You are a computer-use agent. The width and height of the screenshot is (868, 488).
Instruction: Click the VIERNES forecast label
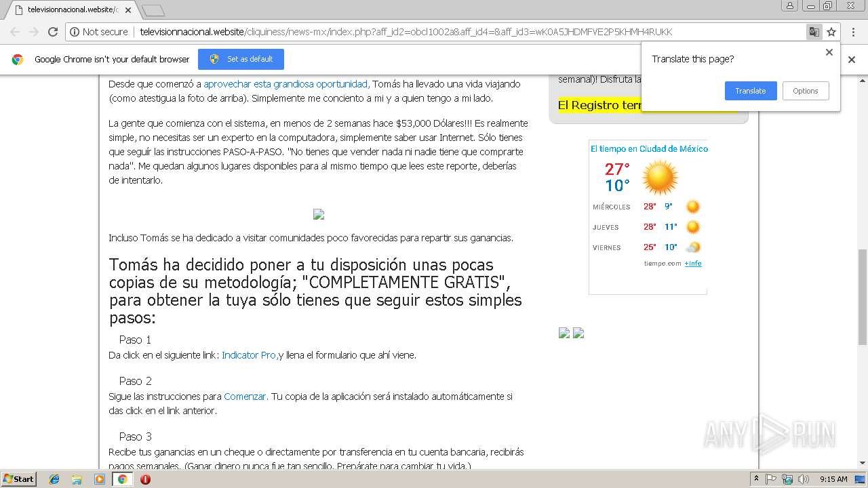[x=607, y=247]
